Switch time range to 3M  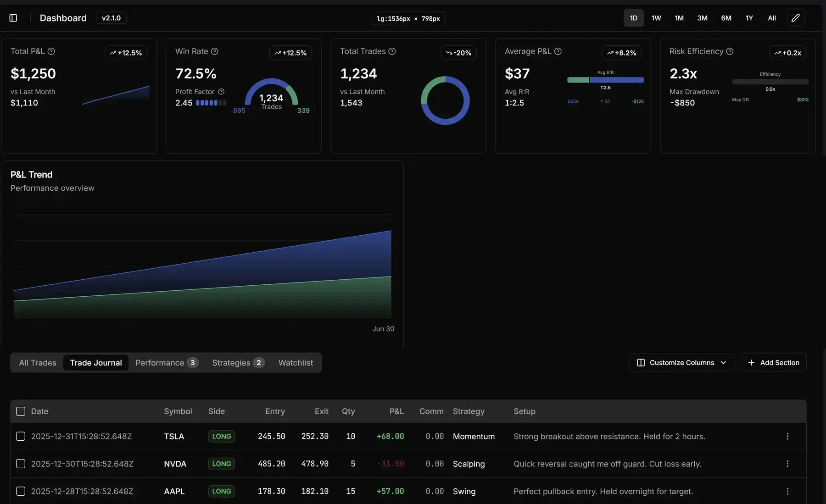click(702, 18)
